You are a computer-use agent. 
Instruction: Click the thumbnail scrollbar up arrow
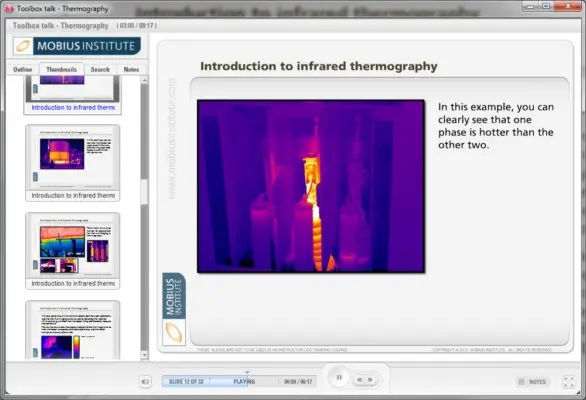(144, 80)
